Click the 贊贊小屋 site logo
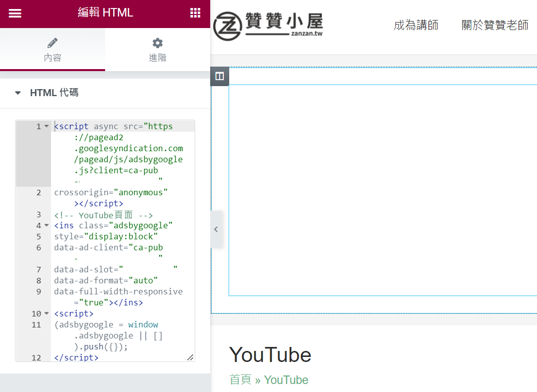This screenshot has height=392, width=537. pyautogui.click(x=268, y=26)
